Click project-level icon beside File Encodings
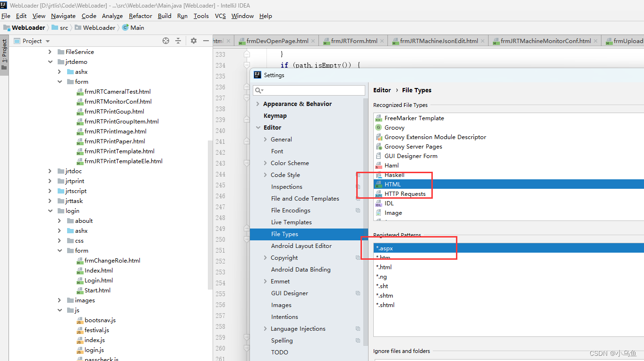Screen dimensions: 644x361 [358, 211]
